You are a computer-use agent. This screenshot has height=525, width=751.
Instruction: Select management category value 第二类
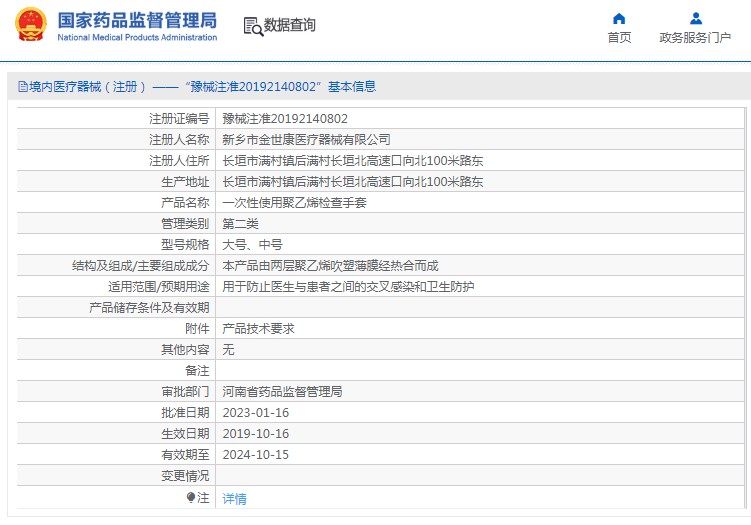point(240,224)
